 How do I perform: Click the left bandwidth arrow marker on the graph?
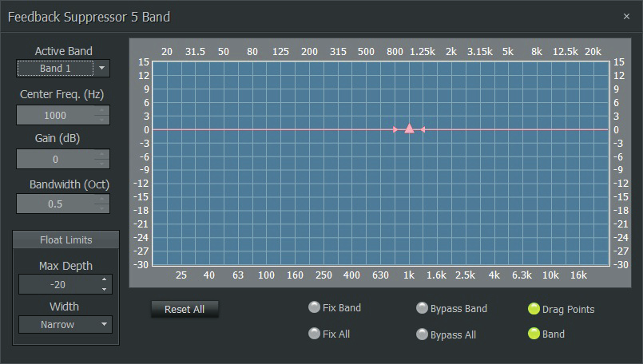[x=395, y=129]
